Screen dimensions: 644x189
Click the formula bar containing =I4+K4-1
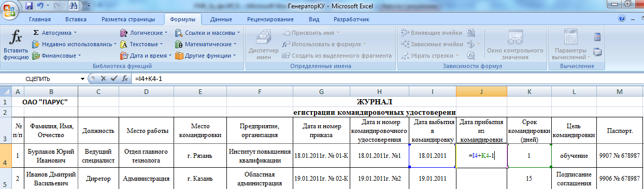[x=387, y=79]
